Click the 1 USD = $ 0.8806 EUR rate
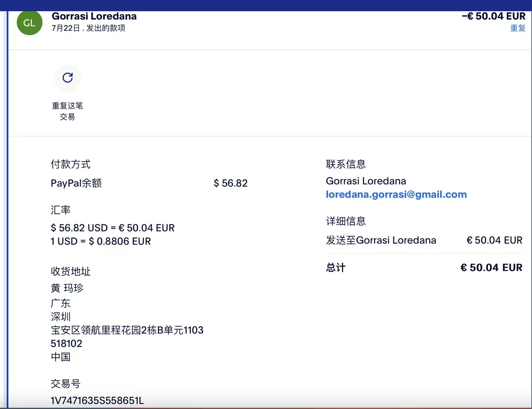The width and height of the screenshot is (532, 409). pyautogui.click(x=101, y=241)
